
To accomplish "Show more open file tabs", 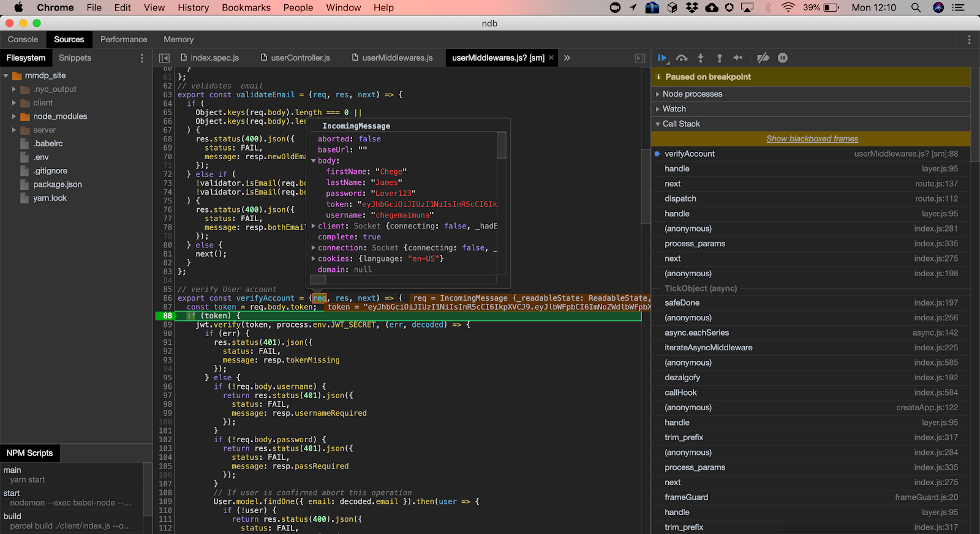I will pyautogui.click(x=567, y=58).
